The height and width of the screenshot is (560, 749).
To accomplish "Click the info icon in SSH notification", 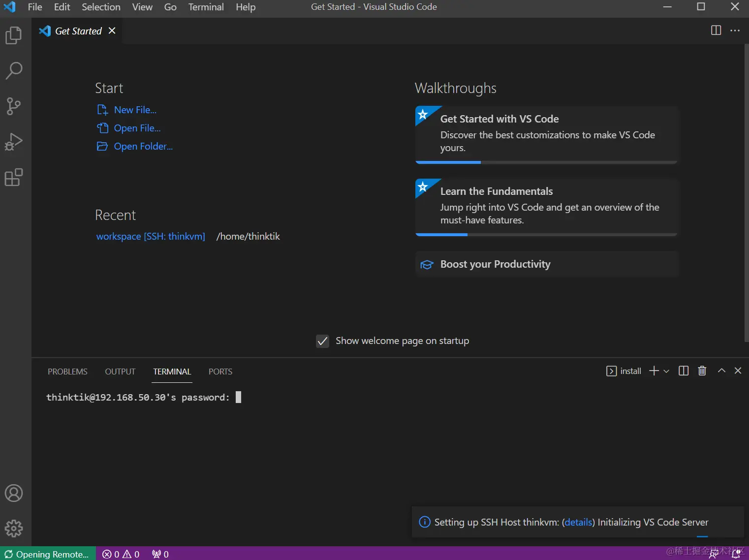I will tap(424, 522).
